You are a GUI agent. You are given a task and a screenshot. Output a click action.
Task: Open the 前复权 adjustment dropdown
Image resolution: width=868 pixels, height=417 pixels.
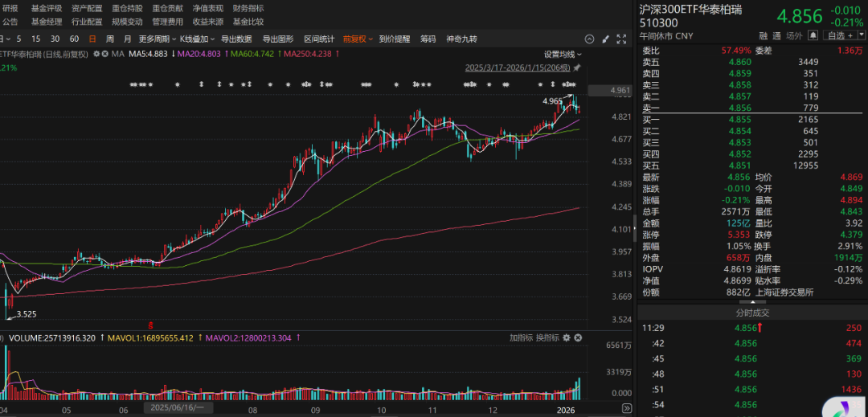(x=356, y=39)
